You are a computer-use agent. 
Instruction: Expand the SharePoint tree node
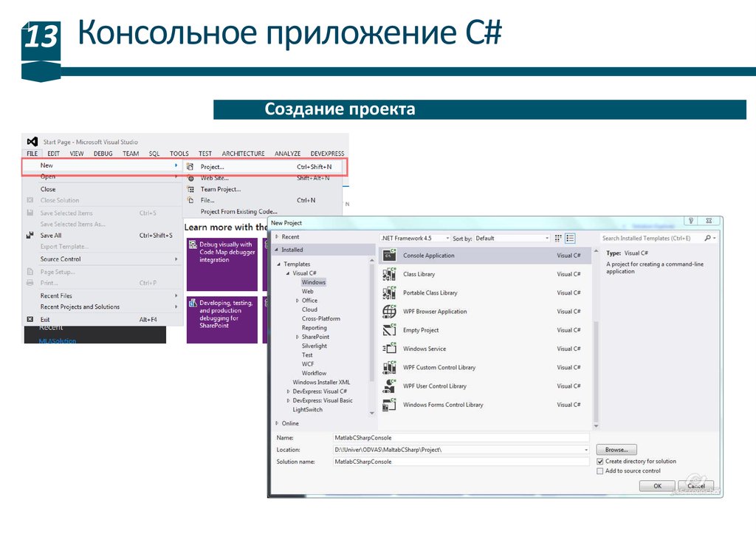pyautogui.click(x=296, y=337)
